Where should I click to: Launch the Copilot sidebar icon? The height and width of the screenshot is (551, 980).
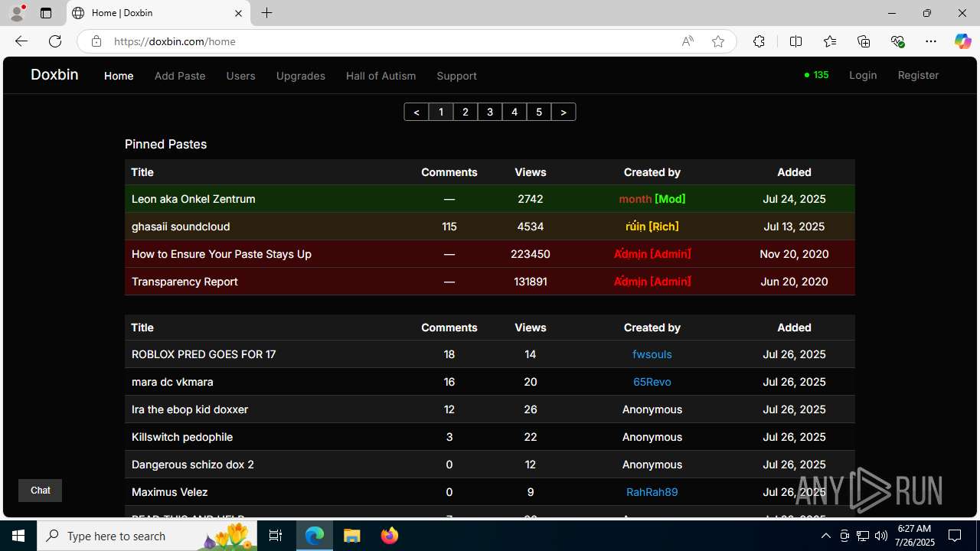(962, 41)
